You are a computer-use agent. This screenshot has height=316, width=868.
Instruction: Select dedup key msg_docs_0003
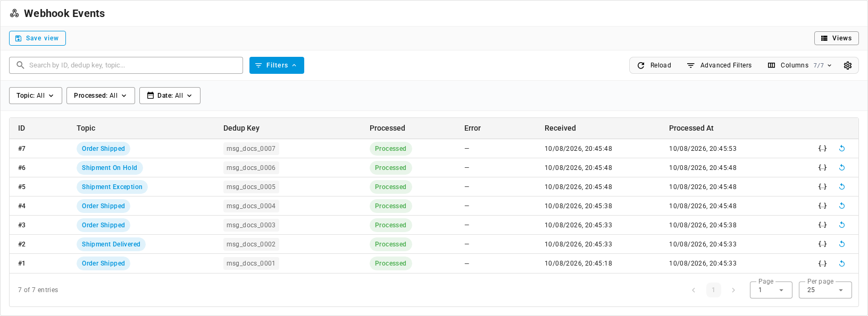pyautogui.click(x=251, y=225)
